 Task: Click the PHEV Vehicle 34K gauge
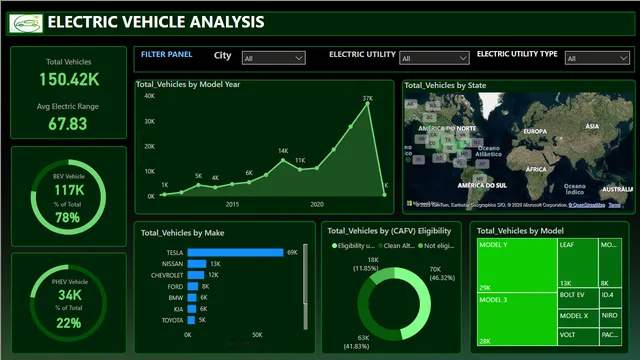click(69, 303)
